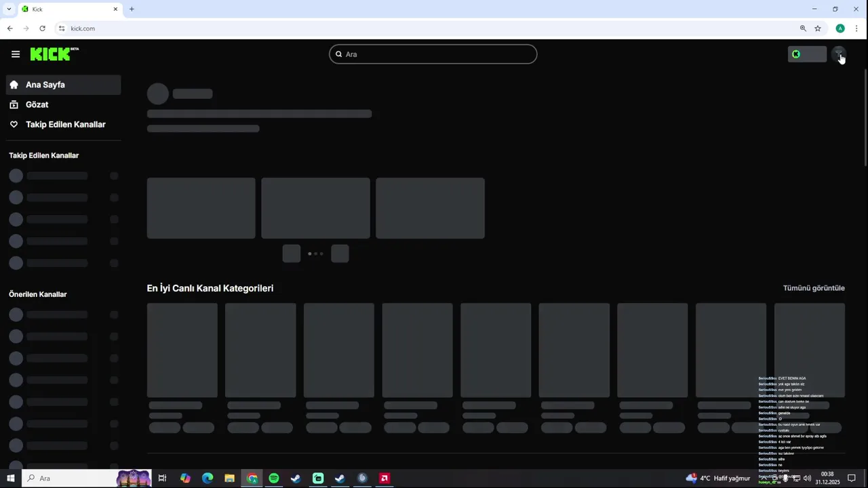
Task: Bookmark this page with the star
Action: [818, 28]
